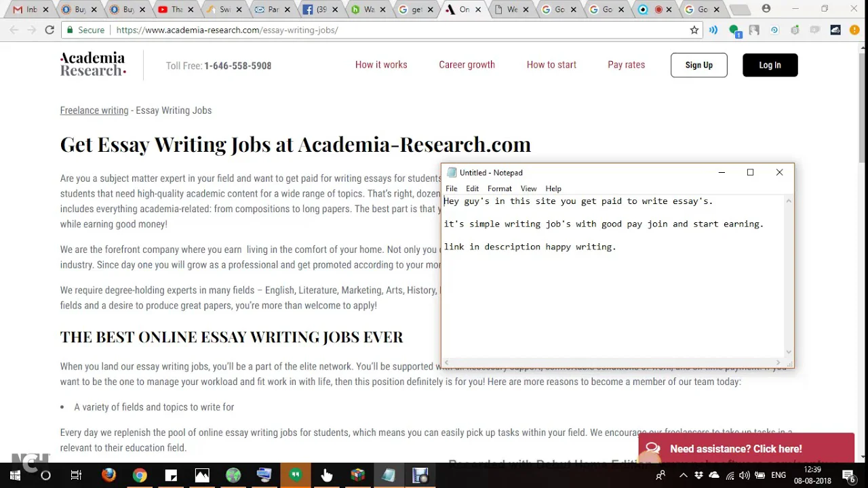Open the film-strip recorder taskbar icon
The width and height of the screenshot is (868, 488).
[x=420, y=476]
